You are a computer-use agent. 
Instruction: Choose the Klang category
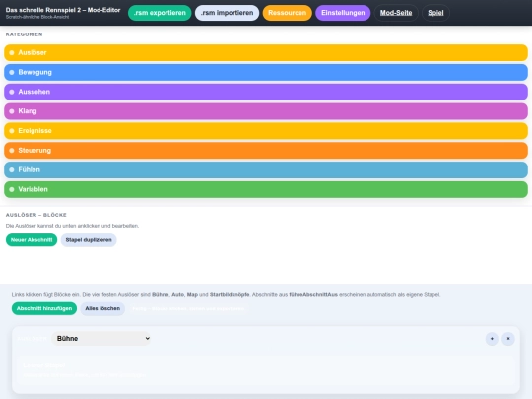(266, 111)
